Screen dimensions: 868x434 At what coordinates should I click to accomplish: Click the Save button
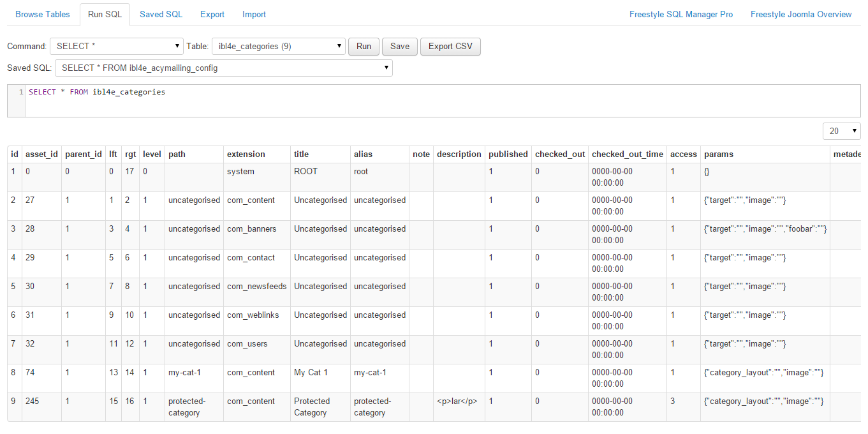tap(400, 46)
